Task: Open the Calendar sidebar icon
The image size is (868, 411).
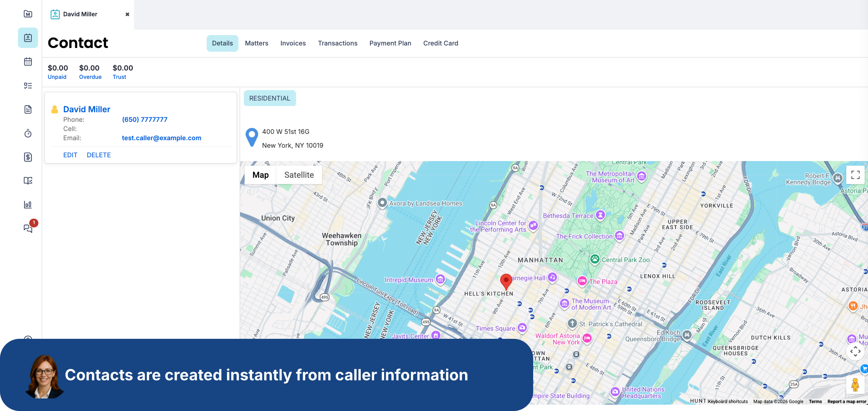Action: coord(28,62)
